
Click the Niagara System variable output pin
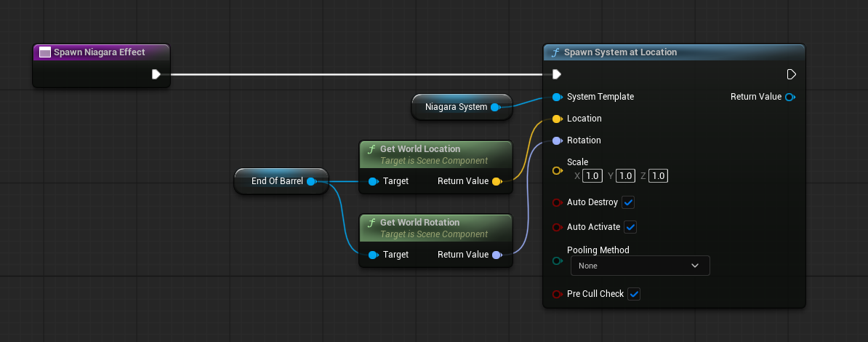496,107
